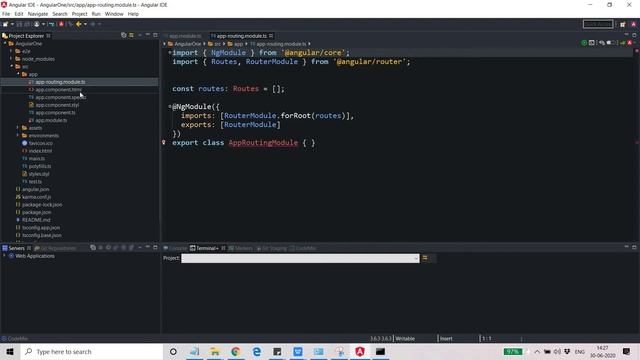
Task: Switch to the Git Repositories tab
Action: 55,248
